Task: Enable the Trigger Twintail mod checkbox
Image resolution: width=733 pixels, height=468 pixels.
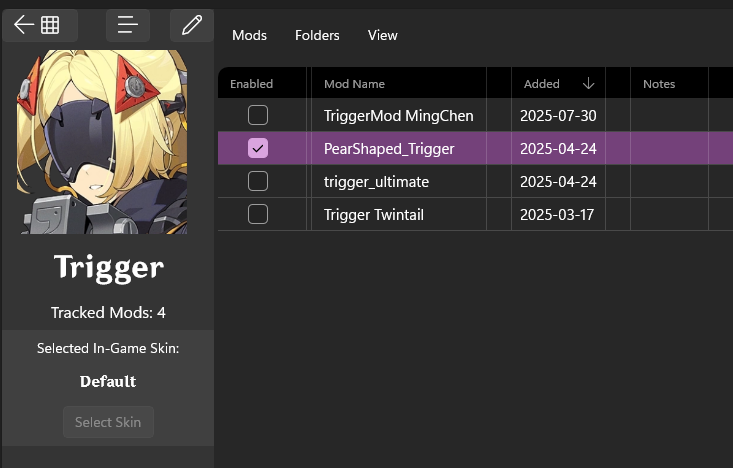Action: (258, 214)
